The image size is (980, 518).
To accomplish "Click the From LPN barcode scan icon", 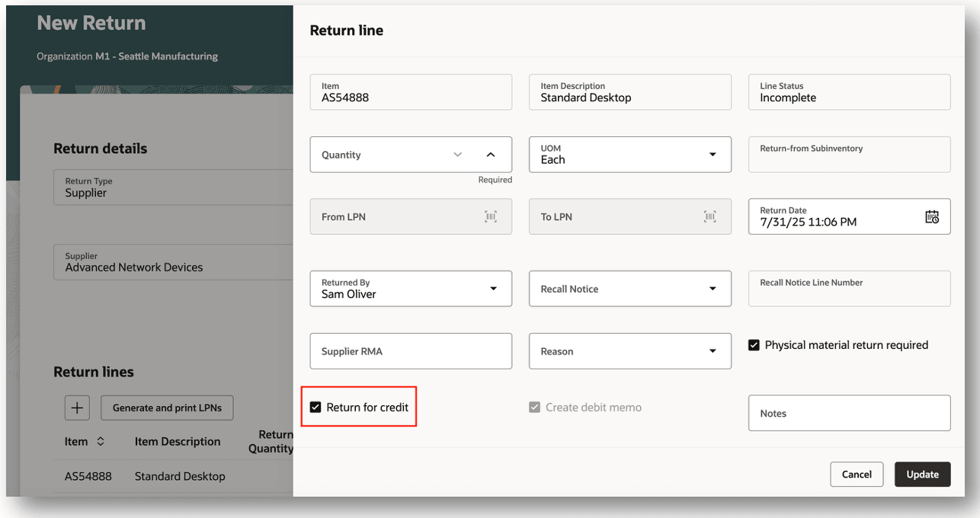I will click(x=491, y=217).
